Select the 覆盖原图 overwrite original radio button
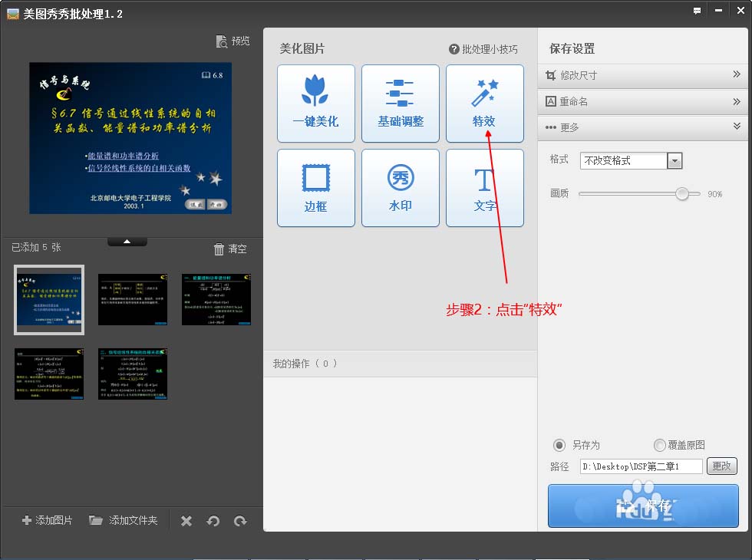 pos(659,445)
